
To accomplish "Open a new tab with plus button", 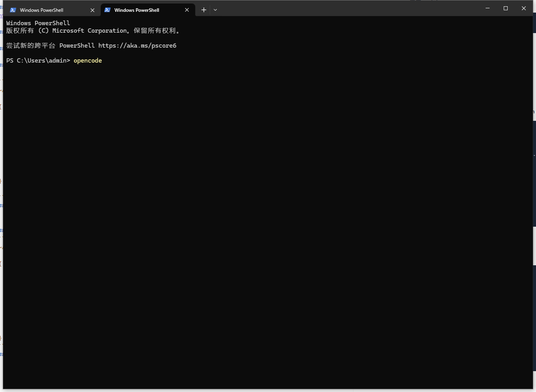I will [x=204, y=10].
